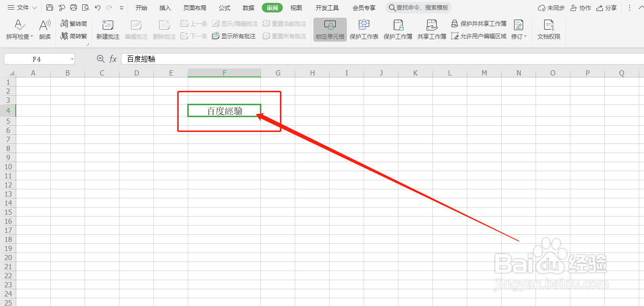Click the Undo arrow icon
Viewport: 644px width, 306px height.
[97, 8]
